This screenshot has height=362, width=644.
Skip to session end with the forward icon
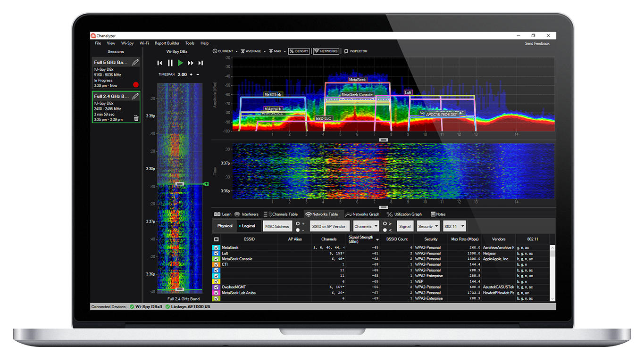tap(201, 63)
